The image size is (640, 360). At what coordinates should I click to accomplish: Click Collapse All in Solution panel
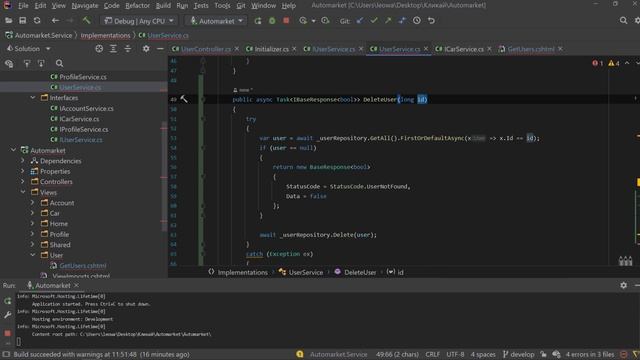(x=128, y=49)
